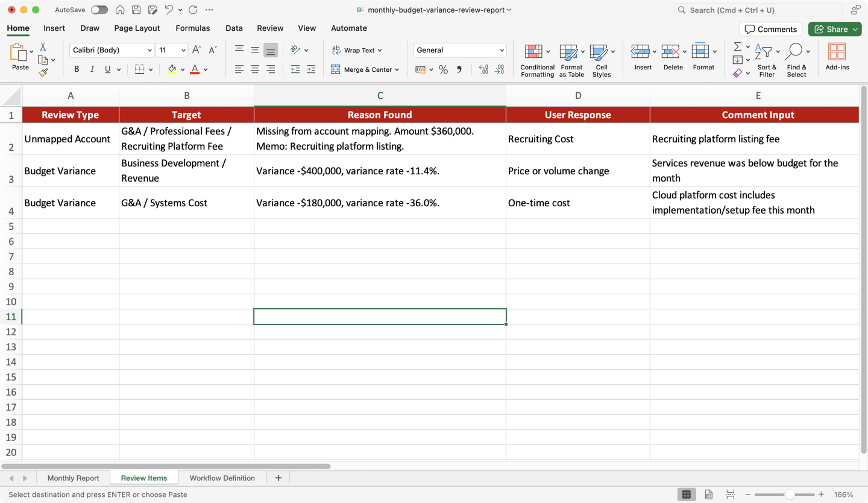Expand the Share button dropdown arrow
Viewport: 868px width, 503px height.
pyautogui.click(x=855, y=30)
